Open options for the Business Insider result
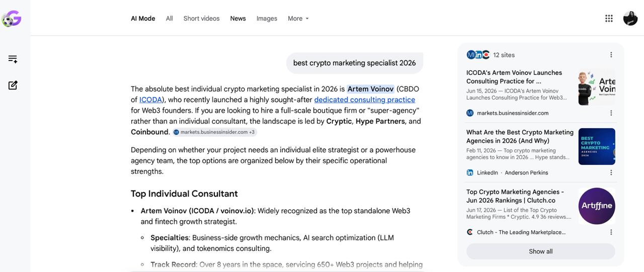644x272 pixels. tap(611, 113)
